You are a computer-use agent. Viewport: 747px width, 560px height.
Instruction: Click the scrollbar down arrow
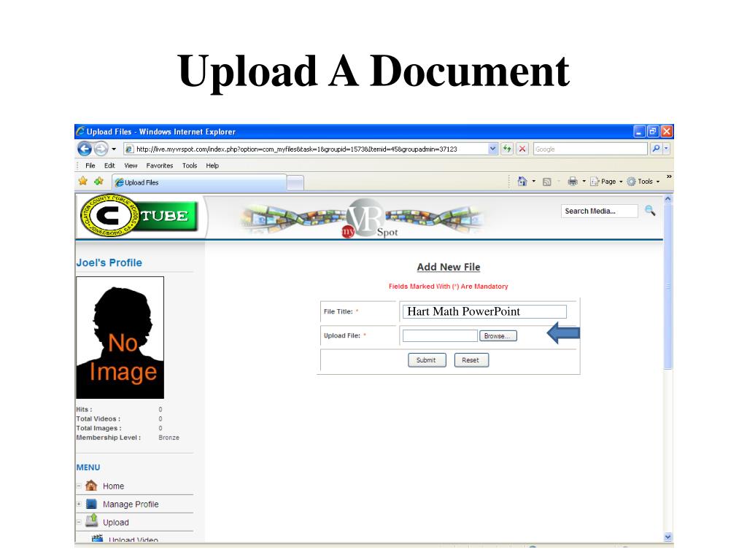(668, 537)
